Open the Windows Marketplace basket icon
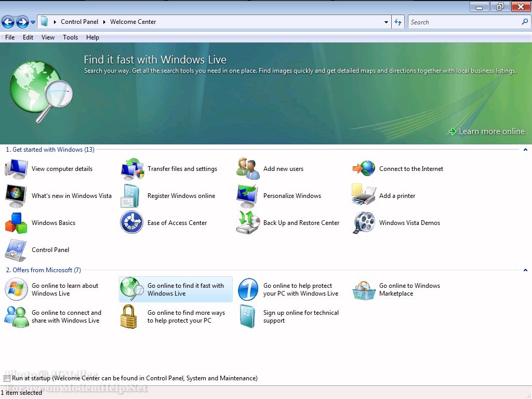 pos(364,290)
